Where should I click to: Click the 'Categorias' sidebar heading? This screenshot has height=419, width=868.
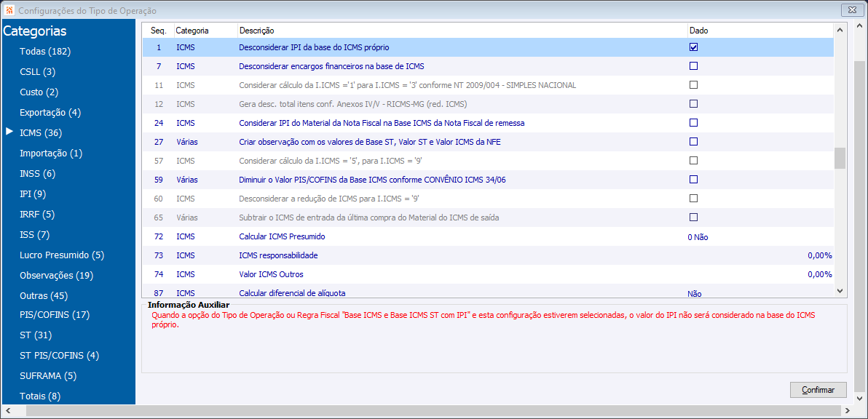click(35, 31)
